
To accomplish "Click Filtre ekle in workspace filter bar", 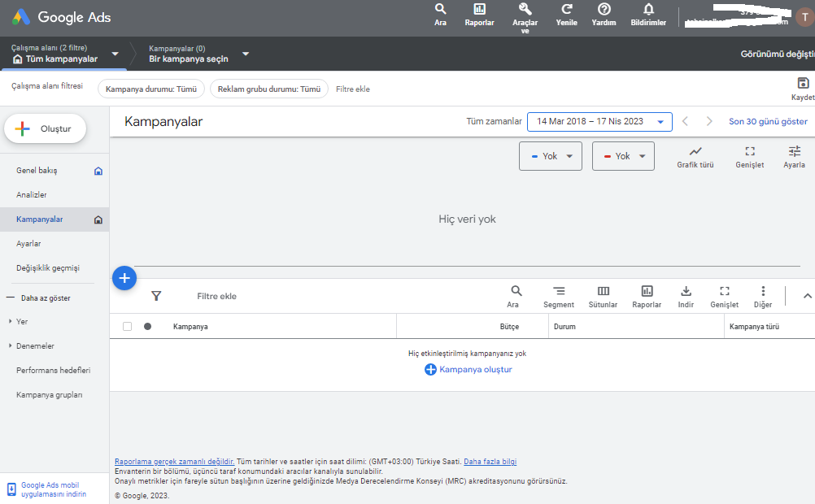I will 353,89.
